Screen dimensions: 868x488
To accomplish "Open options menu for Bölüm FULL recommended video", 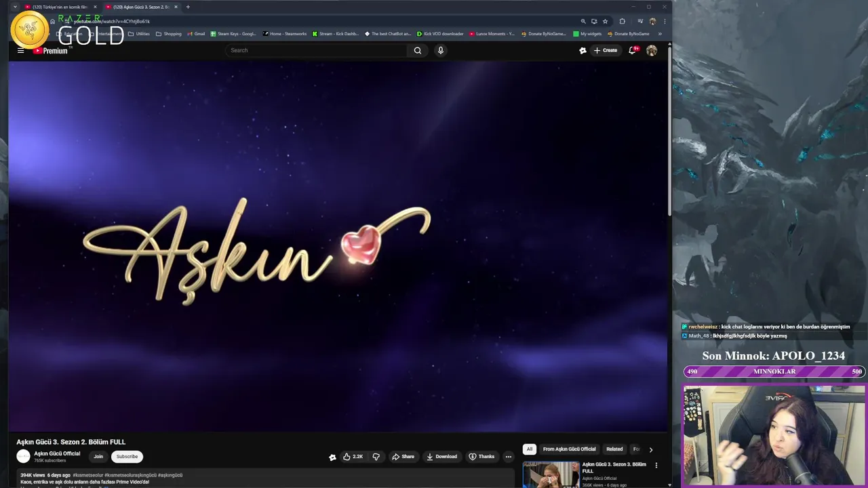I will pos(656,466).
